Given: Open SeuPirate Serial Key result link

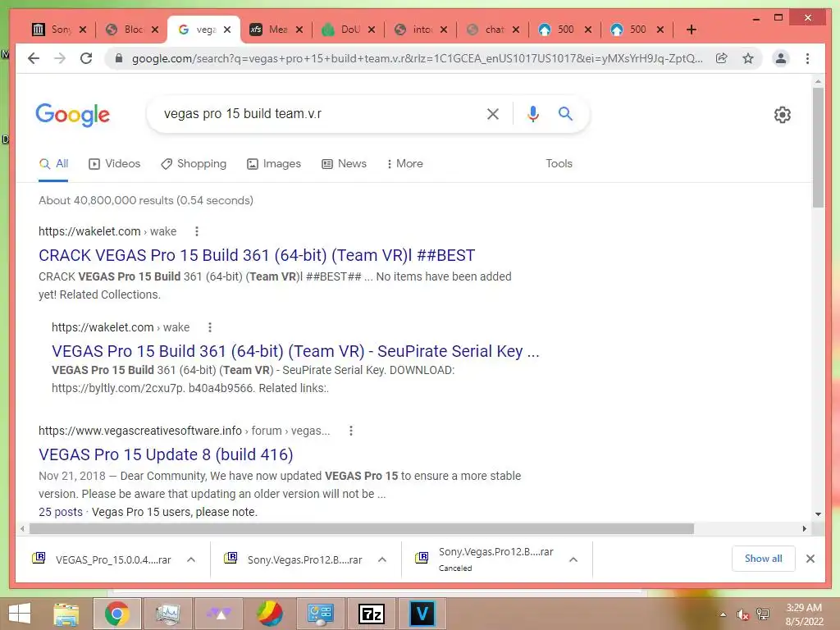Looking at the screenshot, I should [295, 351].
